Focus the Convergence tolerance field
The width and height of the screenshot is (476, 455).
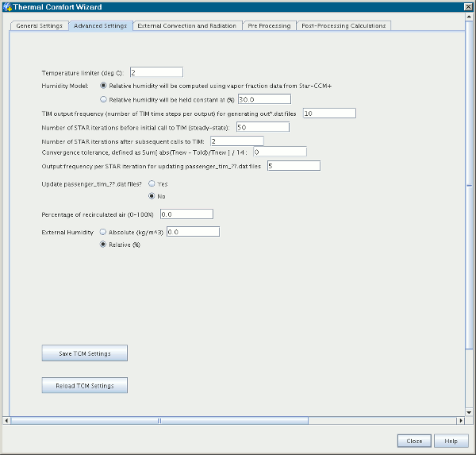point(279,151)
